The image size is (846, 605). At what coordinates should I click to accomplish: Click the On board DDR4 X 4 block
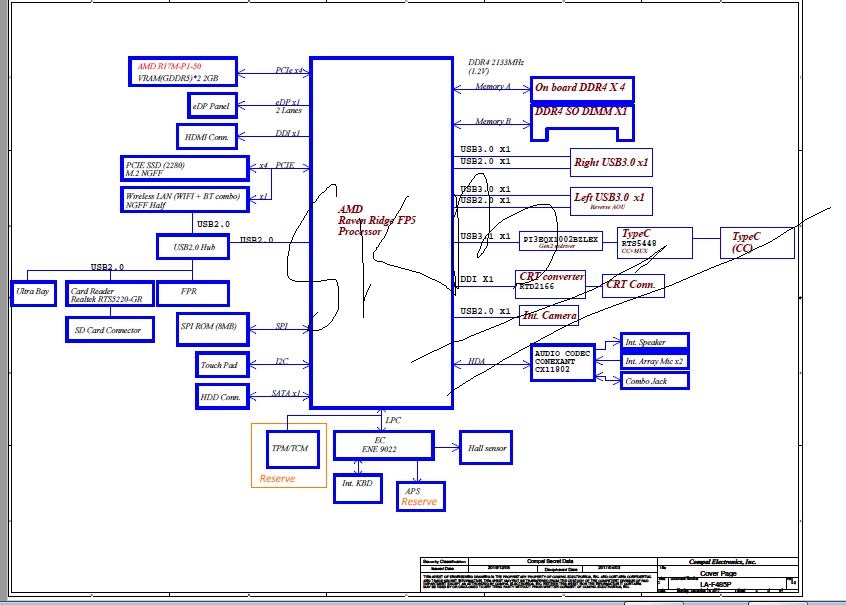582,89
